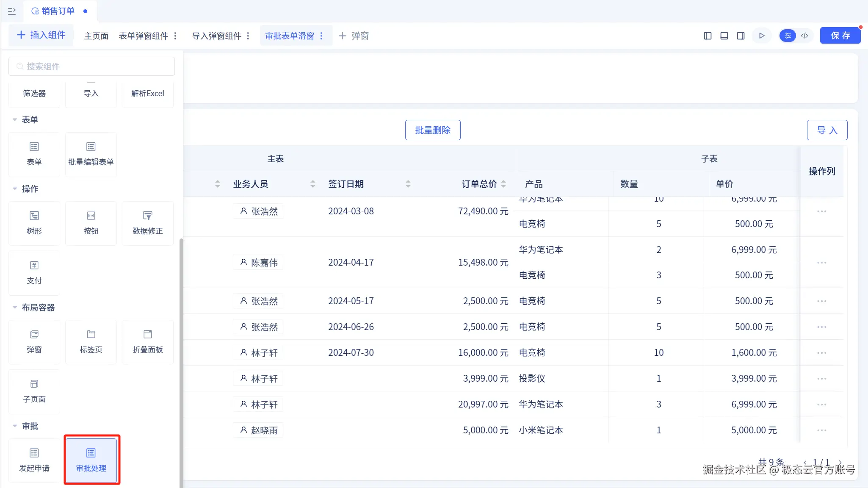Select the 折叠面板 component
868x488 pixels.
147,341
